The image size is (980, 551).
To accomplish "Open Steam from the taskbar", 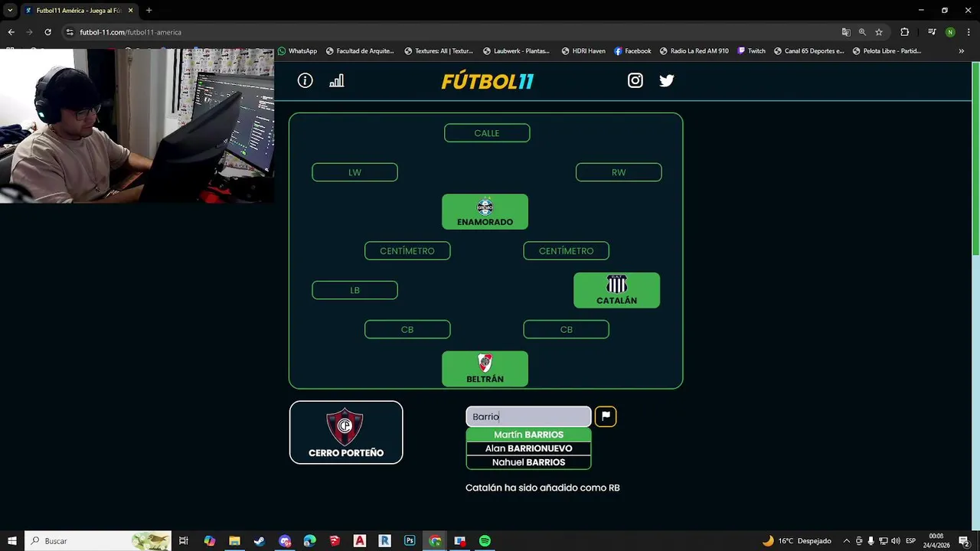I will (x=260, y=541).
